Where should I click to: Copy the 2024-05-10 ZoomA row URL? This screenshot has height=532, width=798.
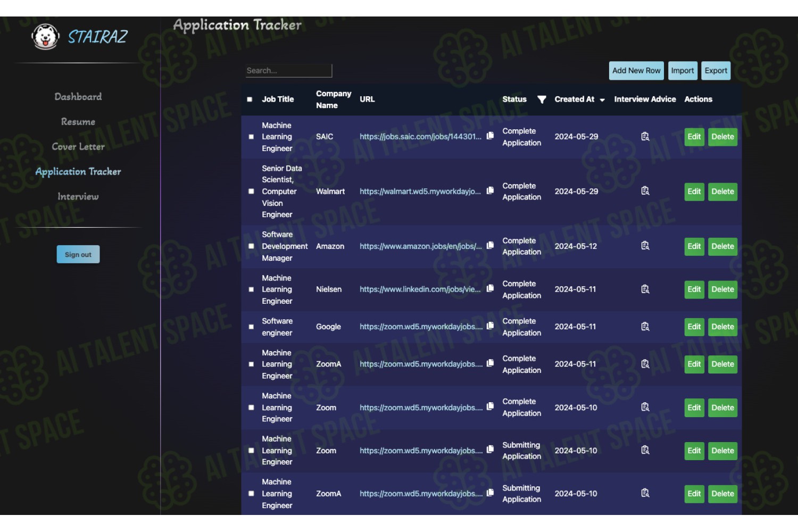pyautogui.click(x=491, y=493)
